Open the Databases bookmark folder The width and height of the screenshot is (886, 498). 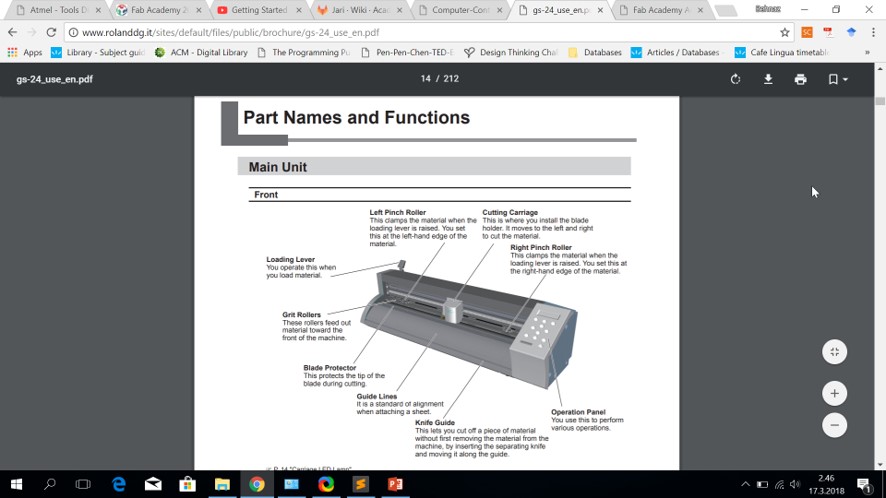pyautogui.click(x=595, y=53)
